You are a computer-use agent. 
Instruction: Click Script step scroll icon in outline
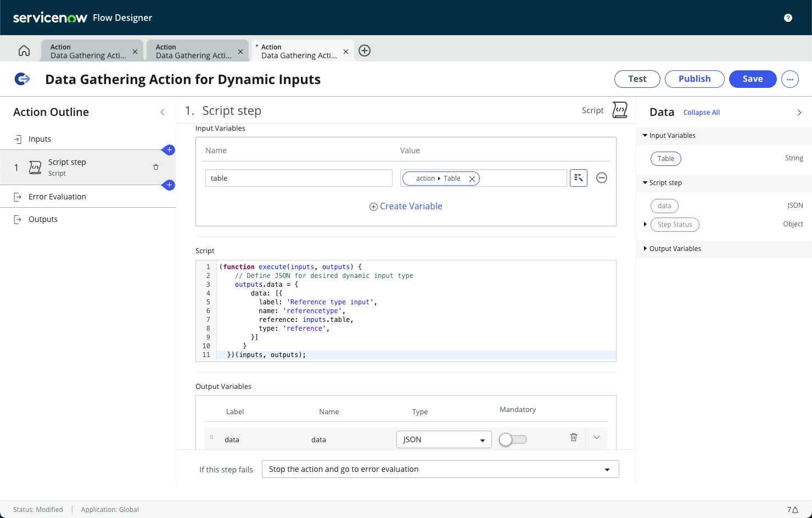point(35,168)
